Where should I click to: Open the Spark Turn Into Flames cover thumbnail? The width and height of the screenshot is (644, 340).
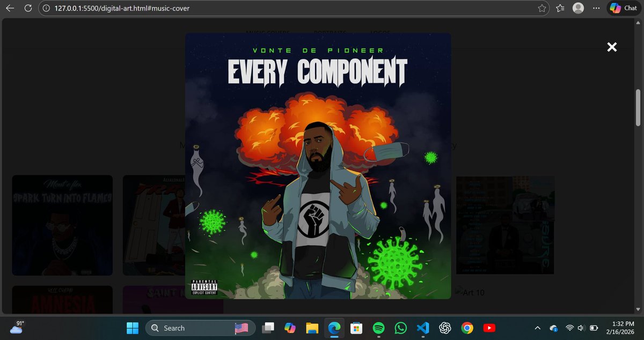click(62, 225)
